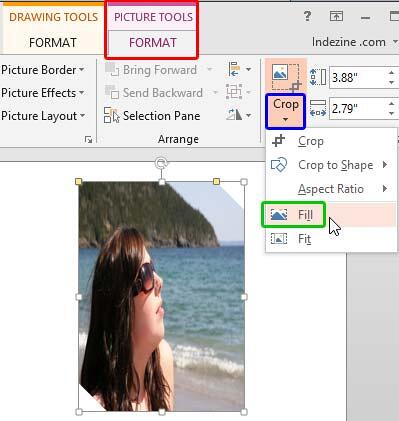
Task: Open Ribbon Display Options icon
Action: (x=336, y=16)
